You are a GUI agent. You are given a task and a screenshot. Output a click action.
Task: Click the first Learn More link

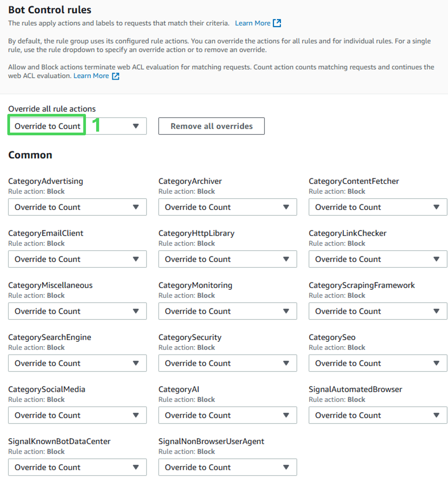pyautogui.click(x=253, y=23)
